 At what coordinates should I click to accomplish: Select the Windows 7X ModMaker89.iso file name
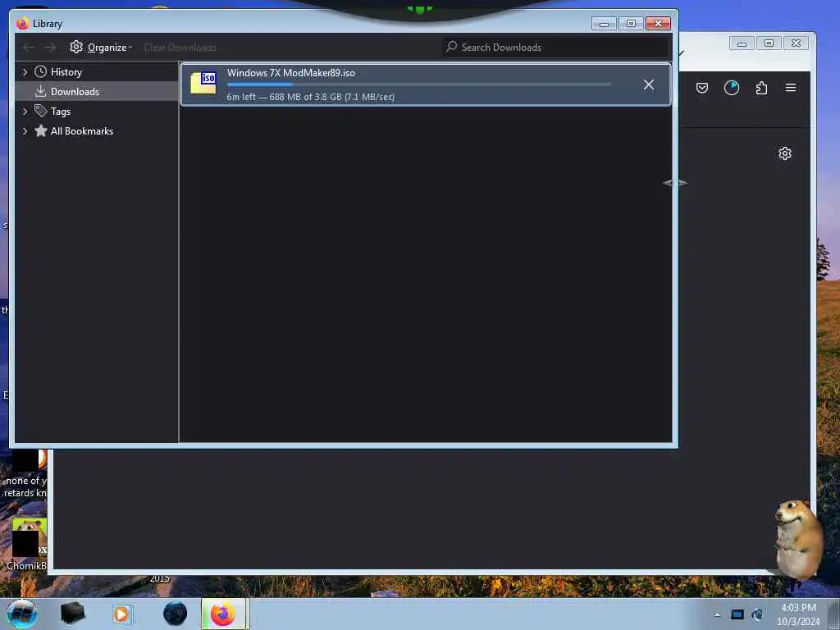coord(291,73)
